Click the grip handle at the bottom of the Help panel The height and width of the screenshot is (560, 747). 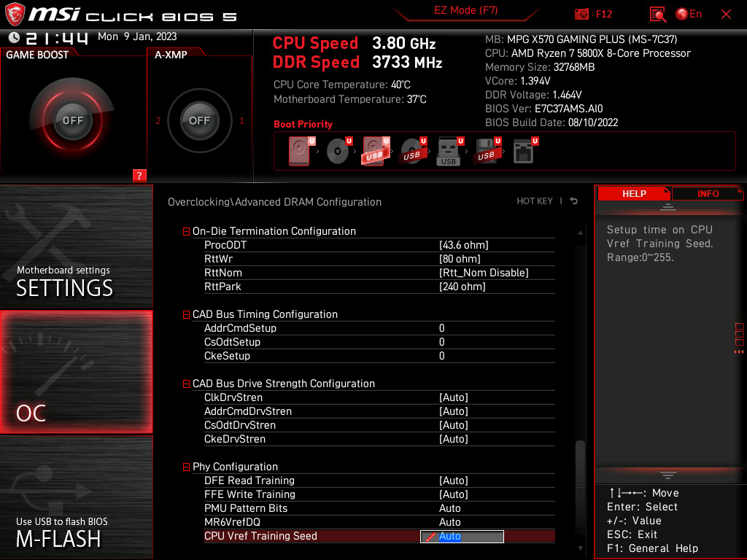coord(668,475)
